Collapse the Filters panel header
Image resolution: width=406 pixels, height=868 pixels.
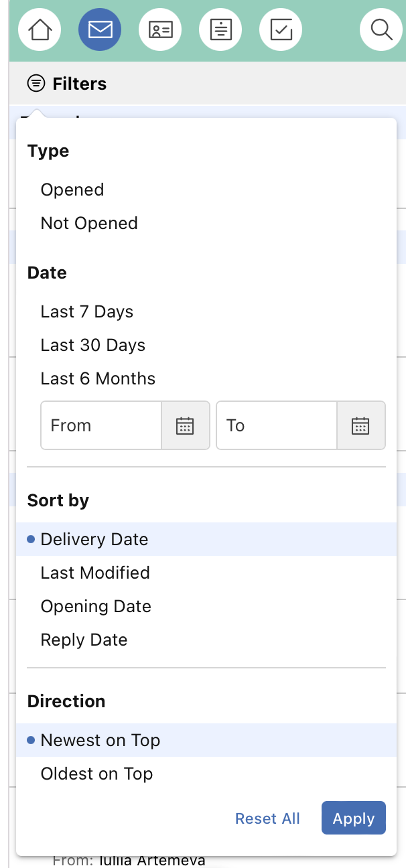point(67,84)
